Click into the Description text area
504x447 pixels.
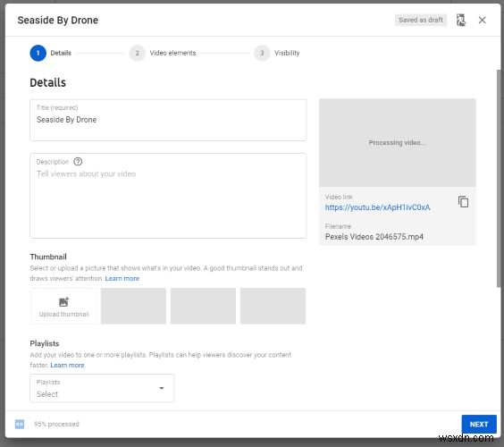tap(168, 196)
